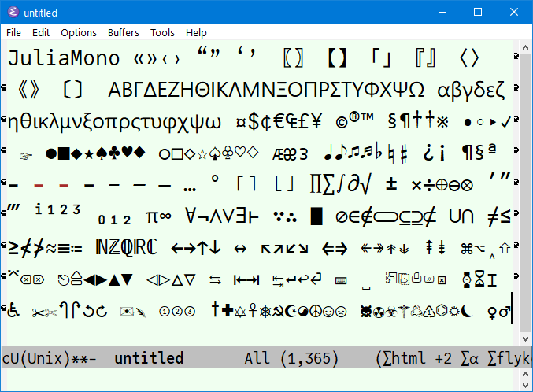
Task: Click the male sign ♂ symbol
Action: click(x=505, y=312)
